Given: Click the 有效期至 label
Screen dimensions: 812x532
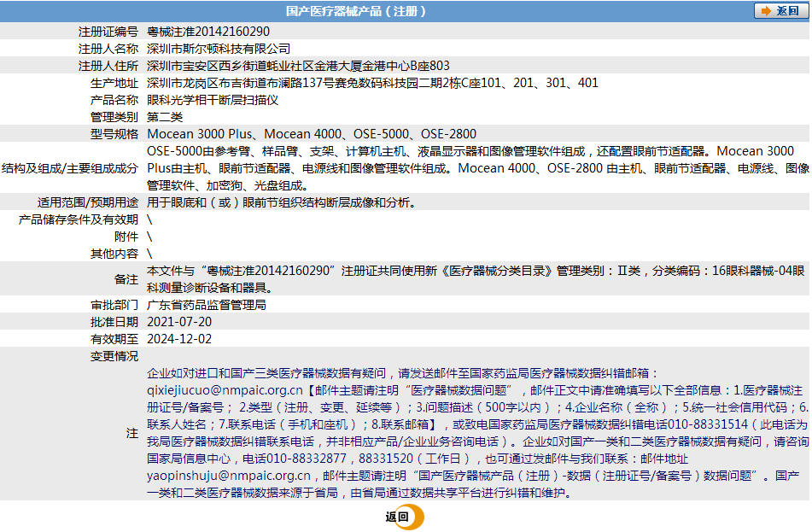Looking at the screenshot, I should pos(114,339).
